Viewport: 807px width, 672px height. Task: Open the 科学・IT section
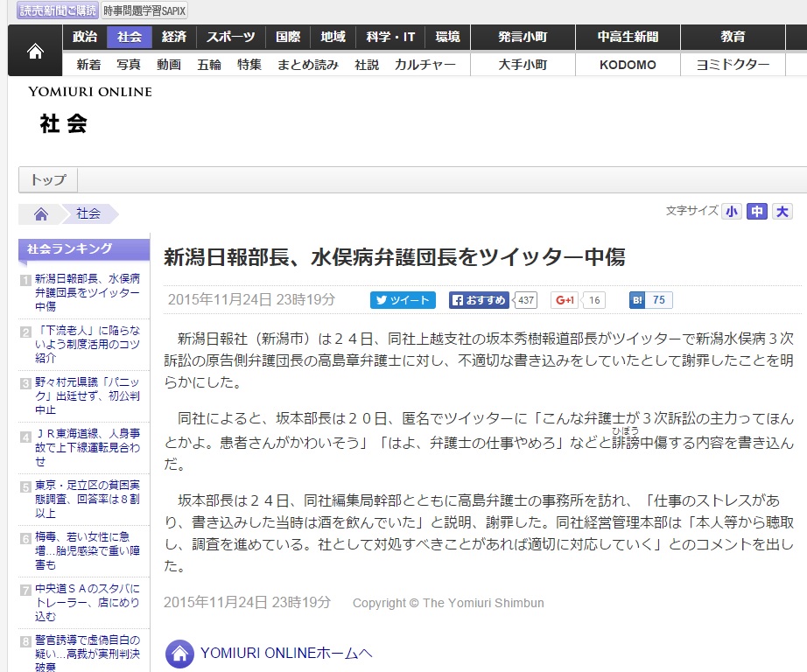point(390,37)
